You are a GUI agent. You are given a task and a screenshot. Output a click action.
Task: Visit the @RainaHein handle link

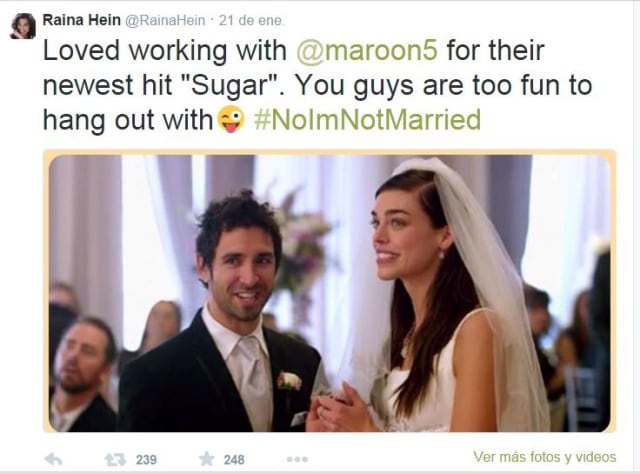tap(164, 20)
